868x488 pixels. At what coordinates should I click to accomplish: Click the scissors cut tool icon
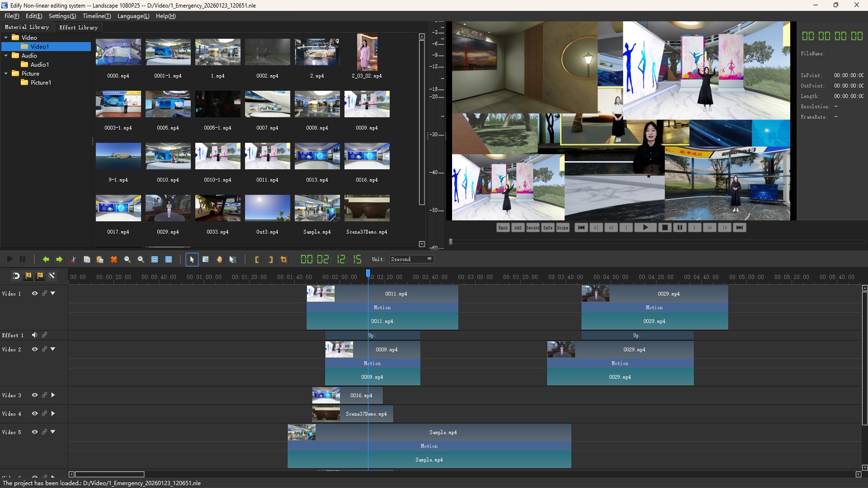73,259
